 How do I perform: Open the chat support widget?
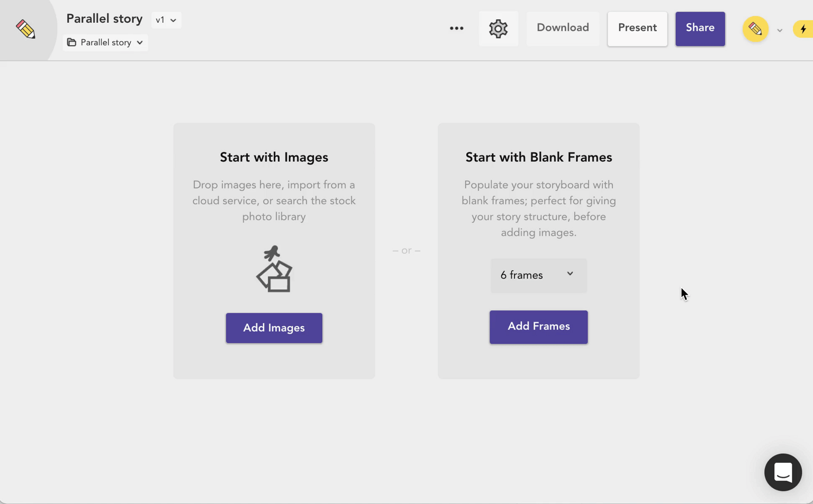(x=783, y=472)
